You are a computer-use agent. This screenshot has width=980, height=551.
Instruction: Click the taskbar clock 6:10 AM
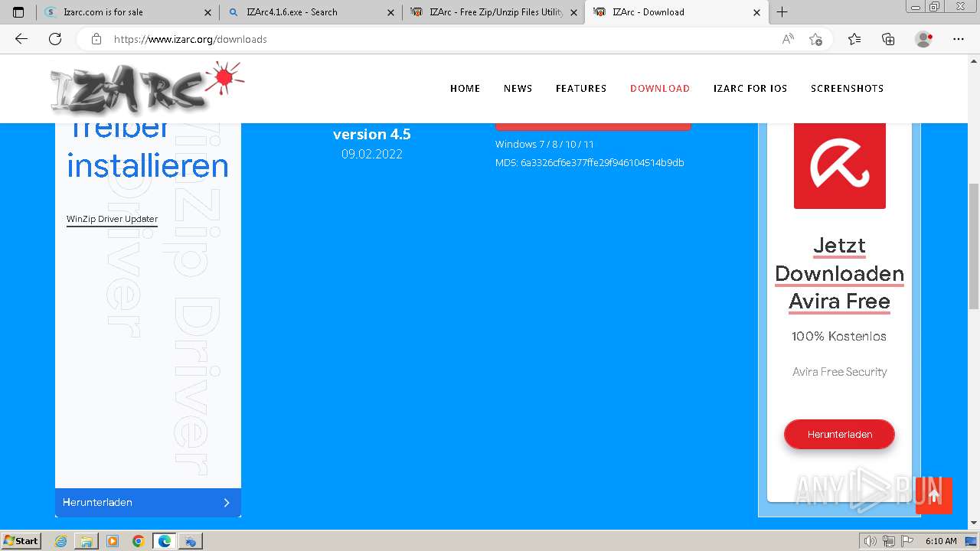point(941,541)
